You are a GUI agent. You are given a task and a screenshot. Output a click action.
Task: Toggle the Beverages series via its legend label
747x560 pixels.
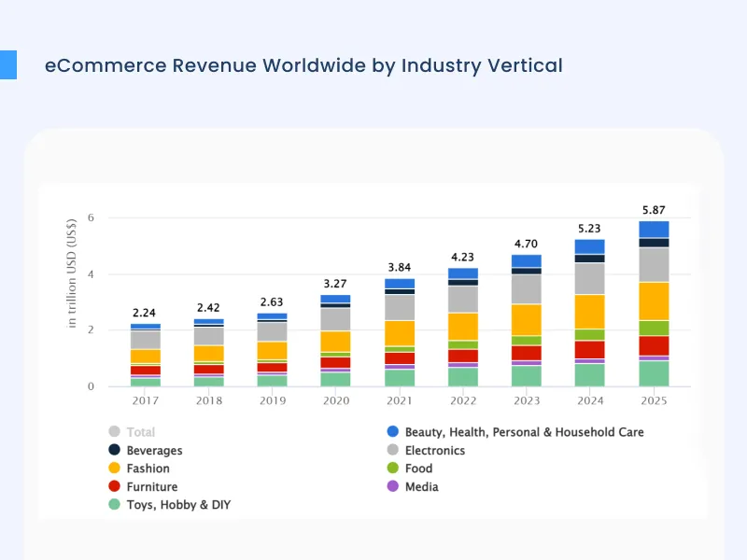click(155, 450)
